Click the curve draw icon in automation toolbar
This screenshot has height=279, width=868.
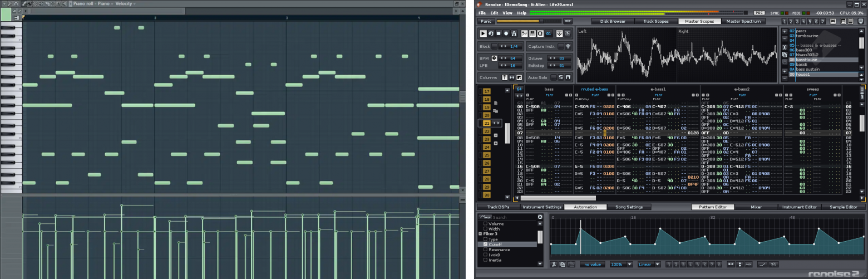click(x=762, y=264)
